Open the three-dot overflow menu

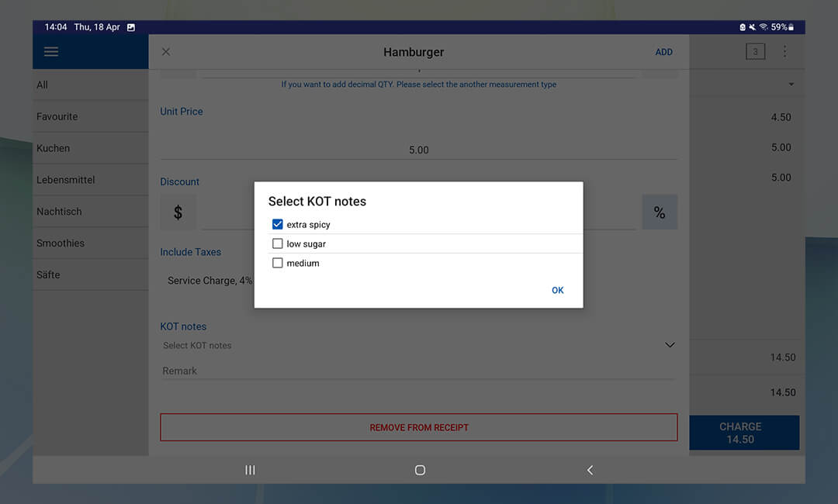click(784, 52)
